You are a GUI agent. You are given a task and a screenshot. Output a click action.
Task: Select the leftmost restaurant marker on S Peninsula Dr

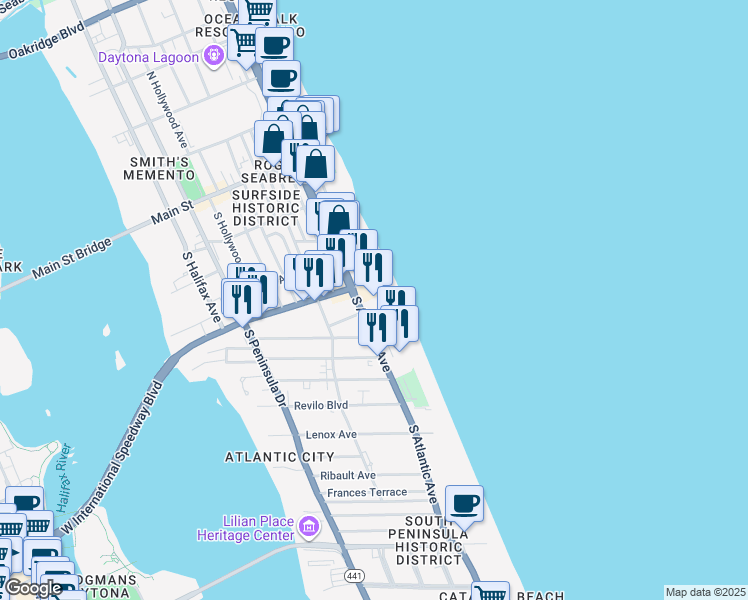click(x=241, y=297)
